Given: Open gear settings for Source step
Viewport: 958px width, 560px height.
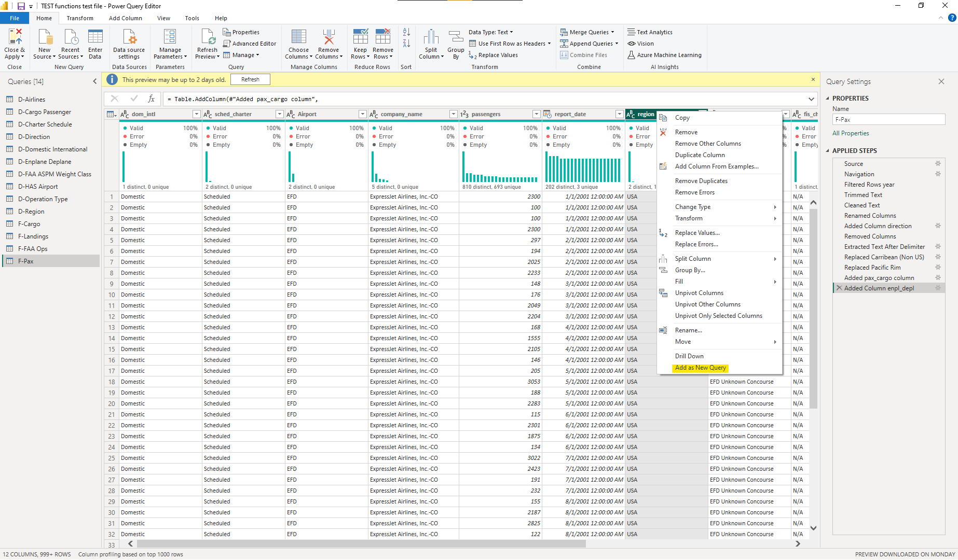Looking at the screenshot, I should pos(938,163).
